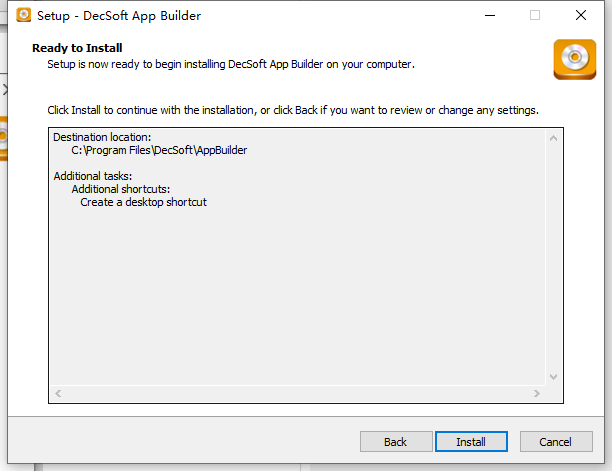The width and height of the screenshot is (612, 471).
Task: Click the 'Setup - DecSoft App Builder' title text
Action: 119,16
